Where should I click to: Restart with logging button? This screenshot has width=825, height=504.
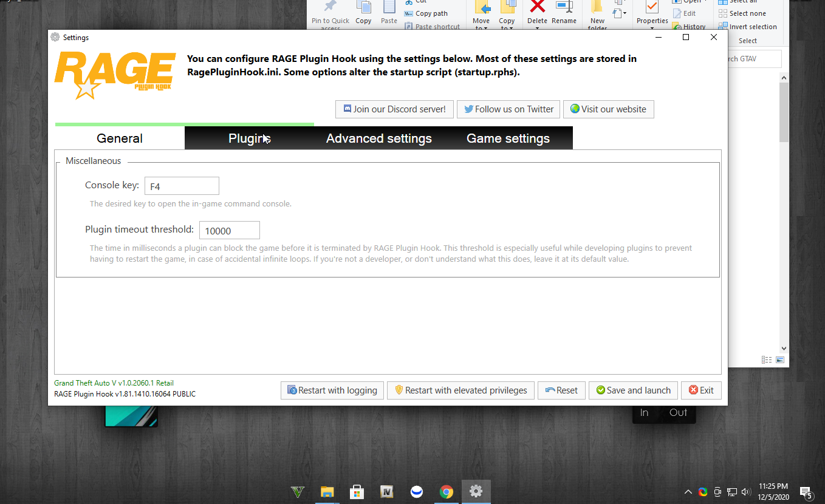(332, 390)
